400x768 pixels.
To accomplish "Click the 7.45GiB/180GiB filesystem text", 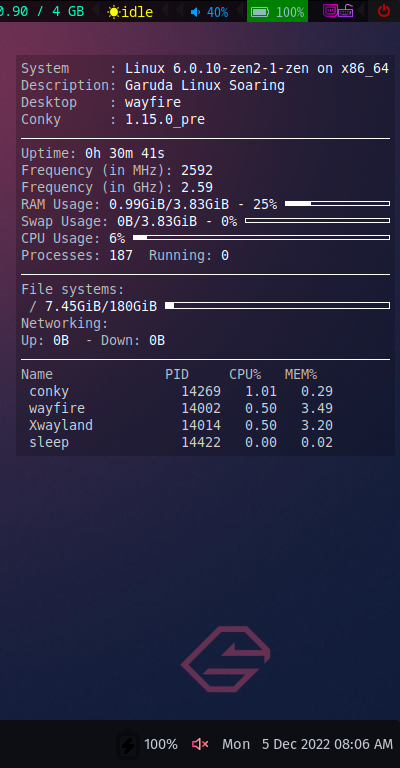I will pyautogui.click(x=101, y=307).
